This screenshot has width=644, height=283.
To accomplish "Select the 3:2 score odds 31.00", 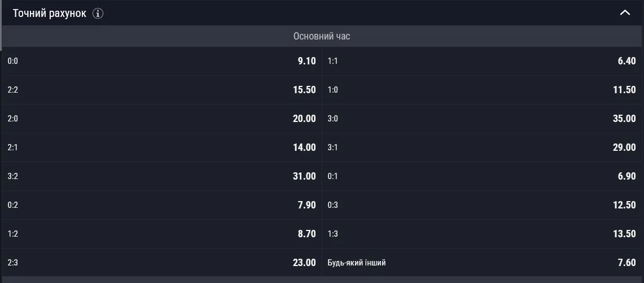I will point(162,176).
